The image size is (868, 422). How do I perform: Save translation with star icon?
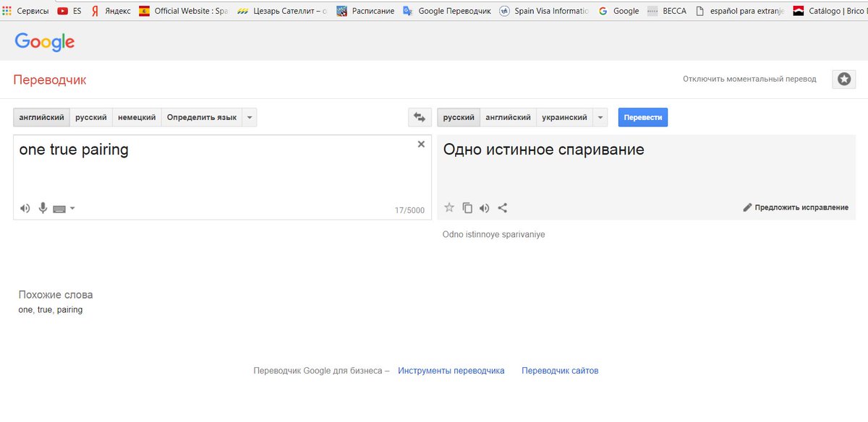449,207
